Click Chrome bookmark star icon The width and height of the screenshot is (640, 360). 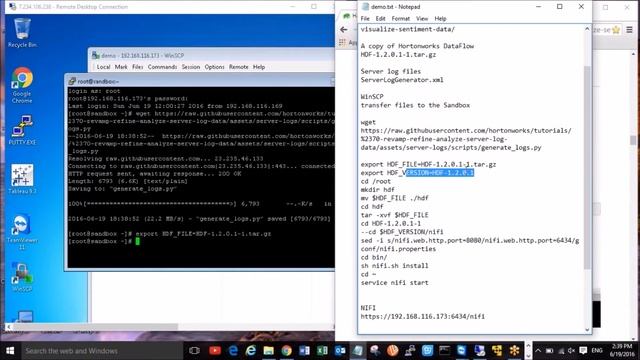coord(616,29)
